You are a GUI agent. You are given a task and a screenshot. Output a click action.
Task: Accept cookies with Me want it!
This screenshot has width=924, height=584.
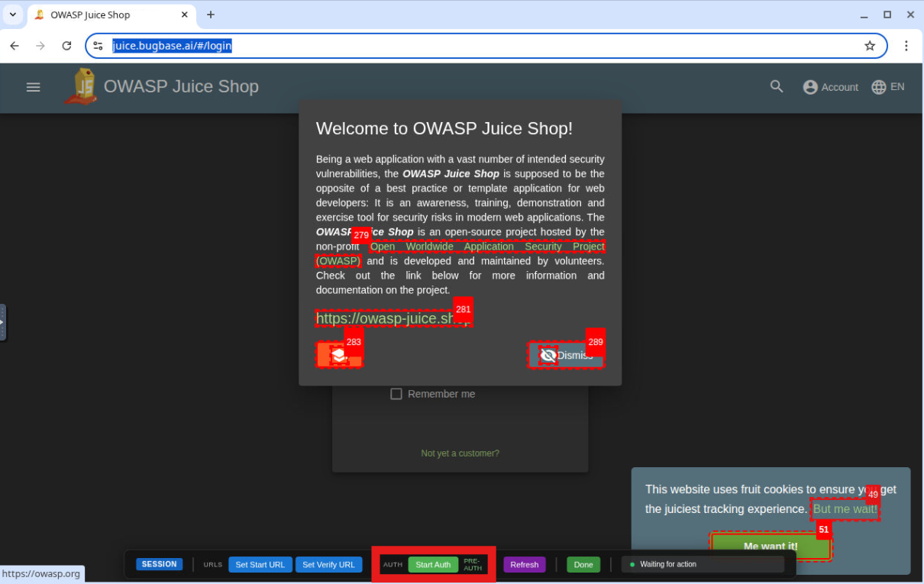tap(770, 547)
